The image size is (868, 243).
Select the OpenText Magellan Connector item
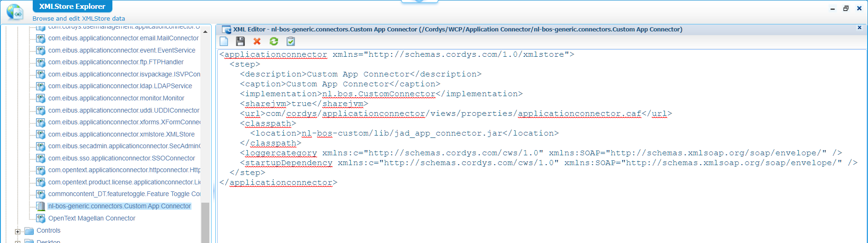(x=92, y=218)
